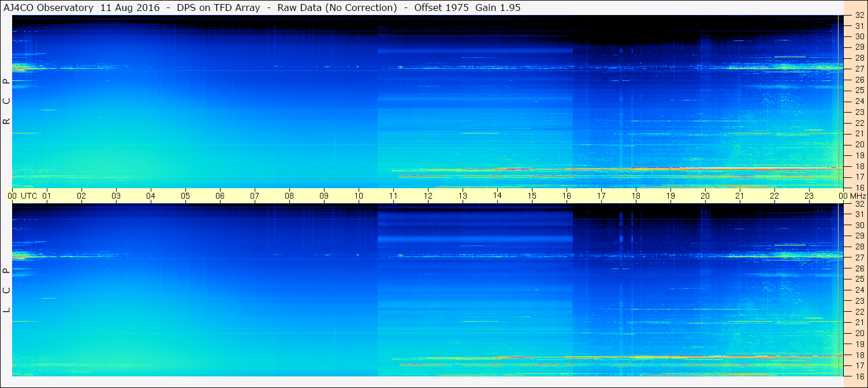Click the 16 MHz tick in RCP panel

click(859, 188)
